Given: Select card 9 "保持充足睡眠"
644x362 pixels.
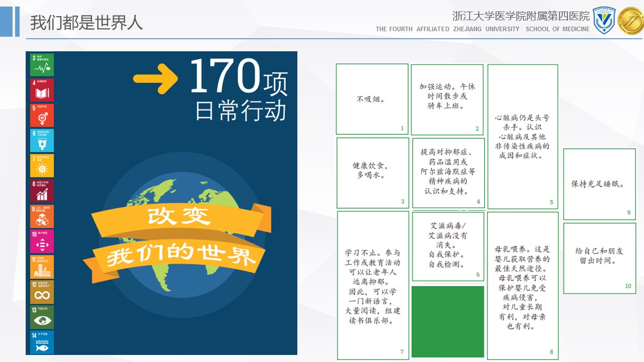Looking at the screenshot, I should pyautogui.click(x=599, y=184).
